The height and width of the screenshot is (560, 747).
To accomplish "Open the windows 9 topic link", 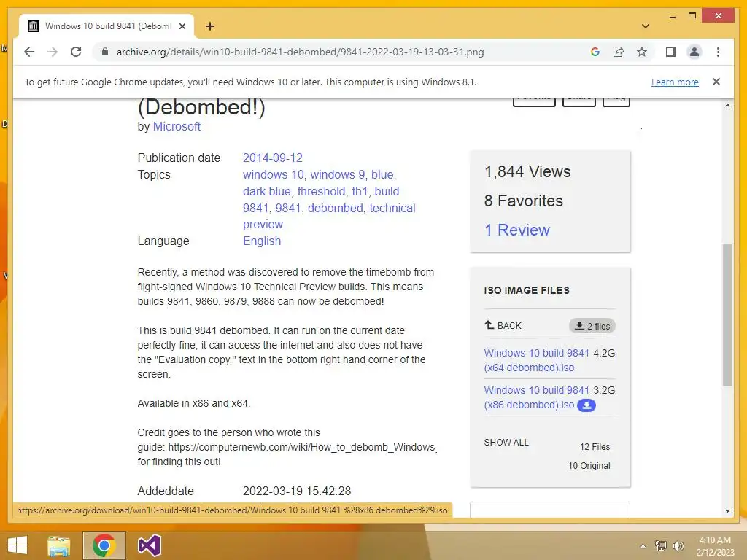I will coord(337,175).
